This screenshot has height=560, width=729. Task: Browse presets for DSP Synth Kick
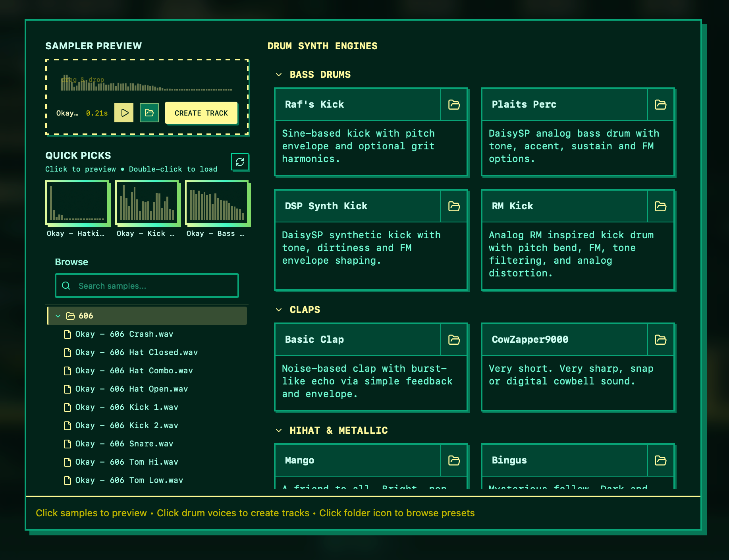(x=454, y=206)
